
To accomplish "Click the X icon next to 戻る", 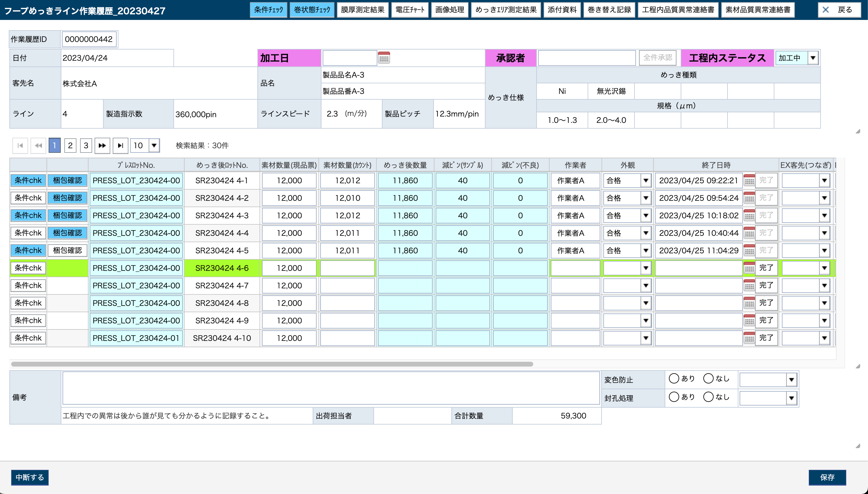I will (x=826, y=10).
